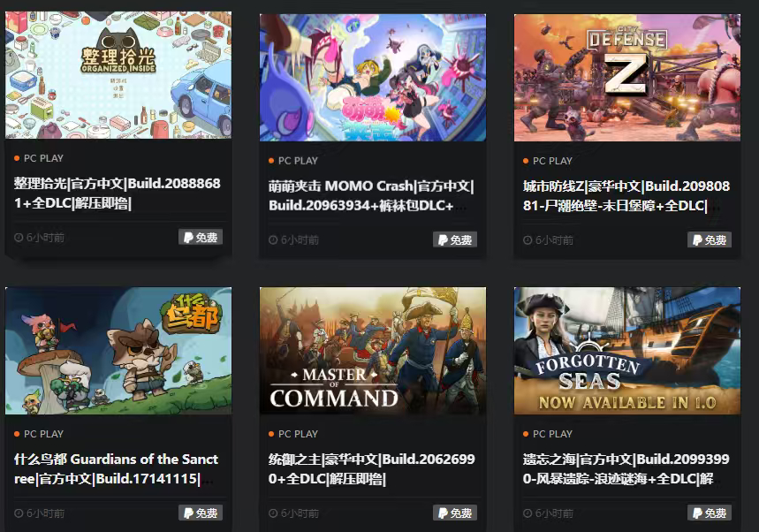Viewport: 759px width, 532px height.
Task: Open the 什么鸟都 game cover image
Action: pyautogui.click(x=118, y=351)
